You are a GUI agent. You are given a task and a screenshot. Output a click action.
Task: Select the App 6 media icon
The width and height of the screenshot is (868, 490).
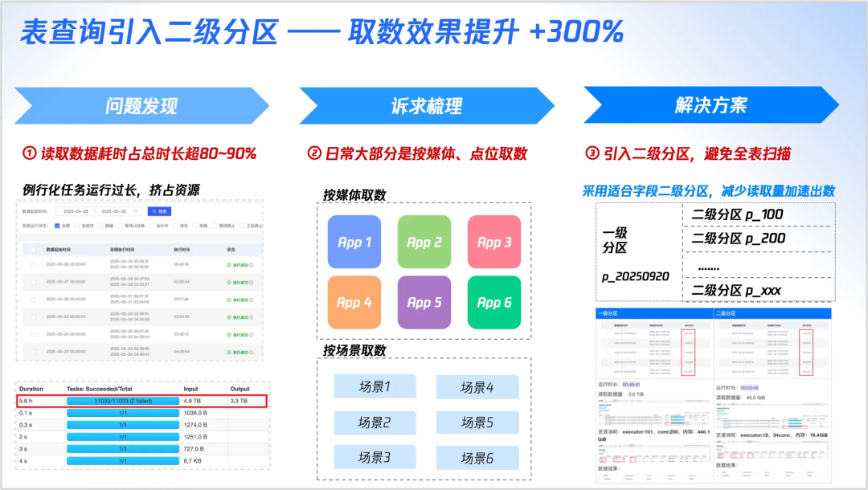tap(493, 303)
